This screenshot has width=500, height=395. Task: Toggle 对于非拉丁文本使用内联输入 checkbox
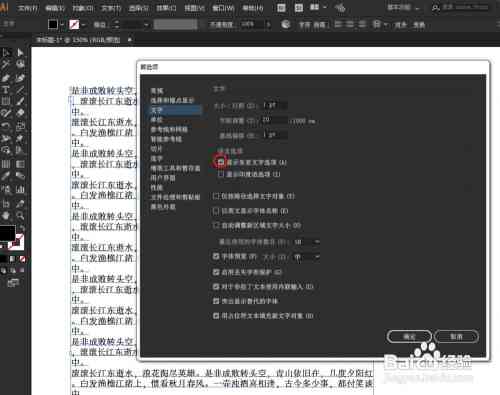point(216,286)
